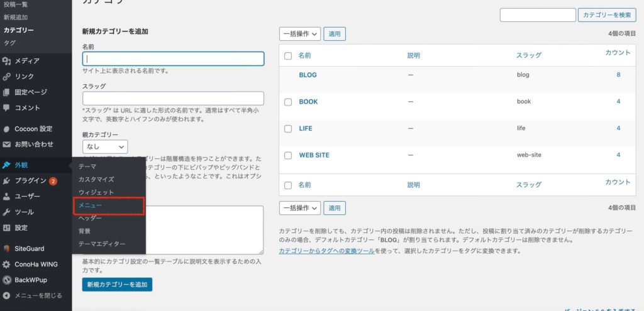This screenshot has width=644, height=311.
Task: Click the count 4 for WEB SITE
Action: (618, 155)
